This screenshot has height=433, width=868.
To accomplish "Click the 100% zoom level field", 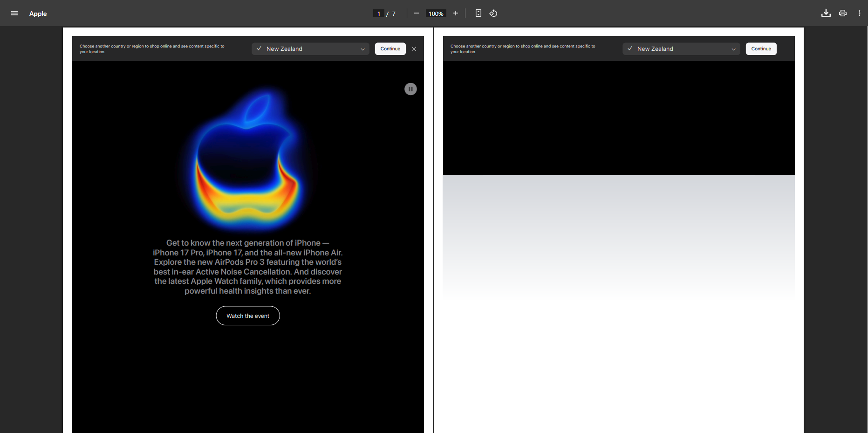I will (436, 14).
